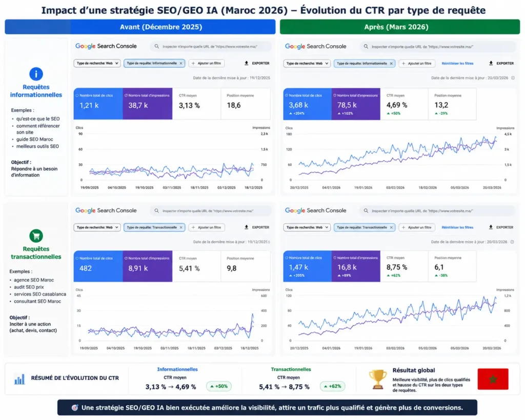Screen dimensions: 525x420
Task: Click Exporter in the Avant informational panel
Action: pyautogui.click(x=257, y=63)
